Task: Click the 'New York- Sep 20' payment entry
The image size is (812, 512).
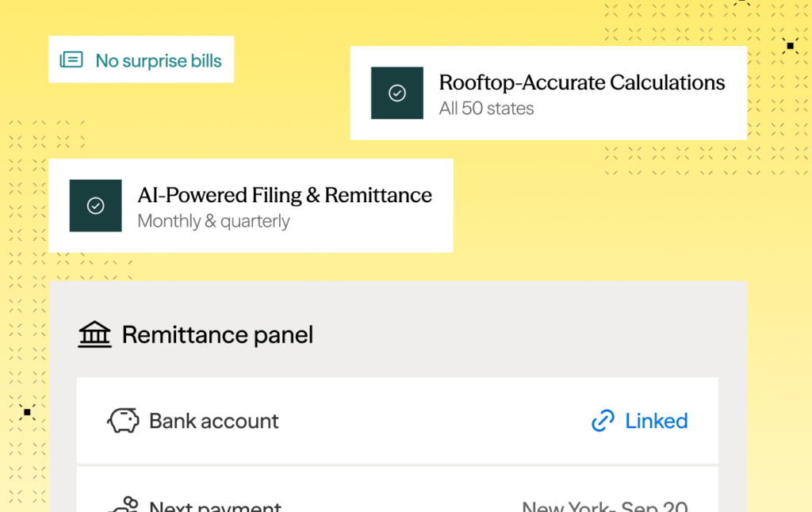Action: [x=605, y=505]
